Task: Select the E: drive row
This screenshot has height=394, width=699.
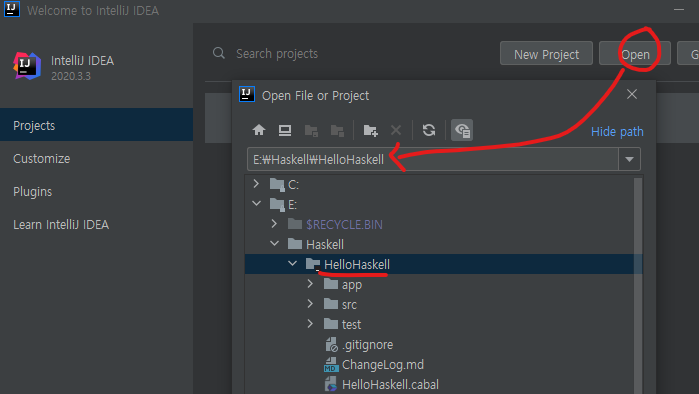Action: point(439,204)
